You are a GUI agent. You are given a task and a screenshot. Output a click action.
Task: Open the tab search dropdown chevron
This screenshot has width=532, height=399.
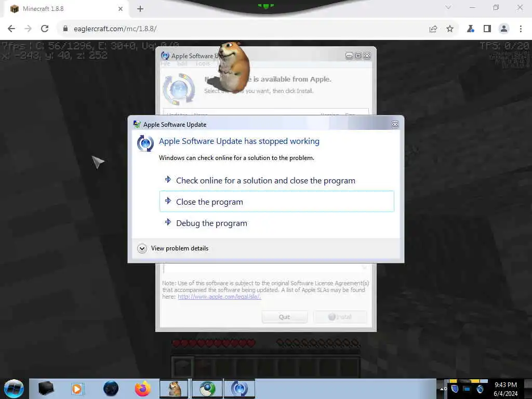[x=448, y=7]
